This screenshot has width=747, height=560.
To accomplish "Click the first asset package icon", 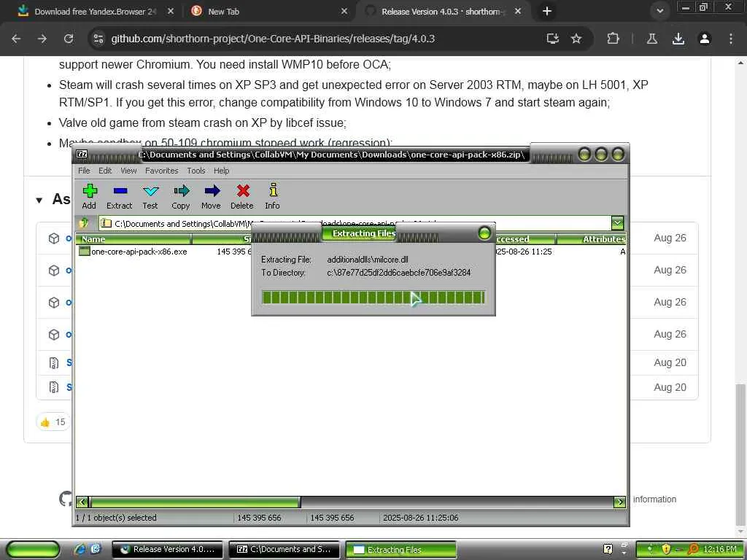I will 54,238.
